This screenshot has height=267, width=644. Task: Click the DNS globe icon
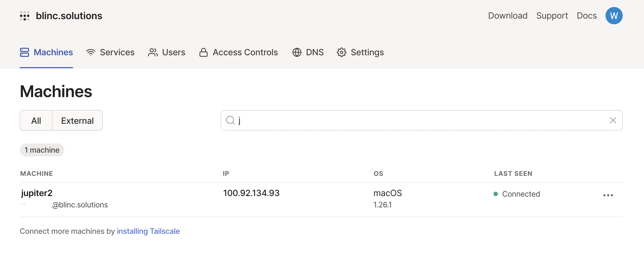(297, 52)
